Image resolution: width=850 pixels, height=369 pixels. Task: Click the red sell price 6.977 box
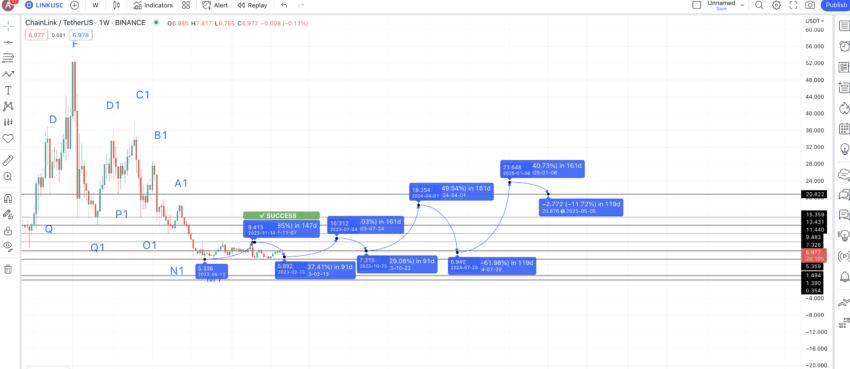click(x=36, y=35)
